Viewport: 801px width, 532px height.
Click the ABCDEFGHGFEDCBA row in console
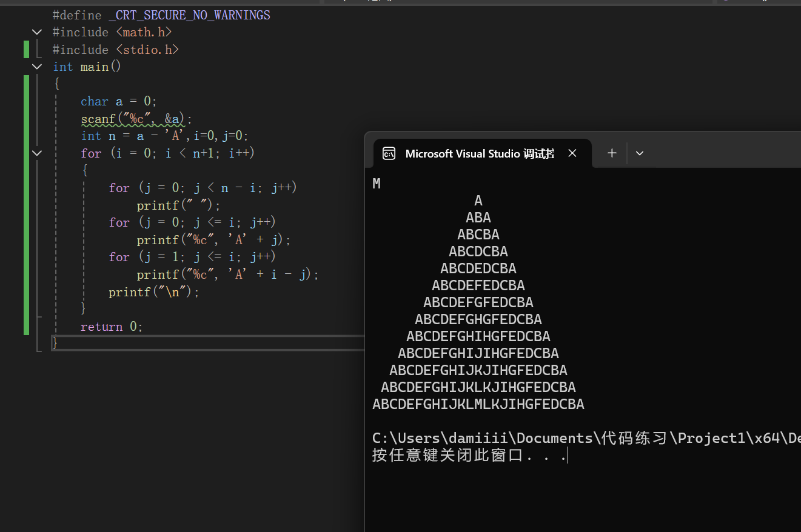478,319
